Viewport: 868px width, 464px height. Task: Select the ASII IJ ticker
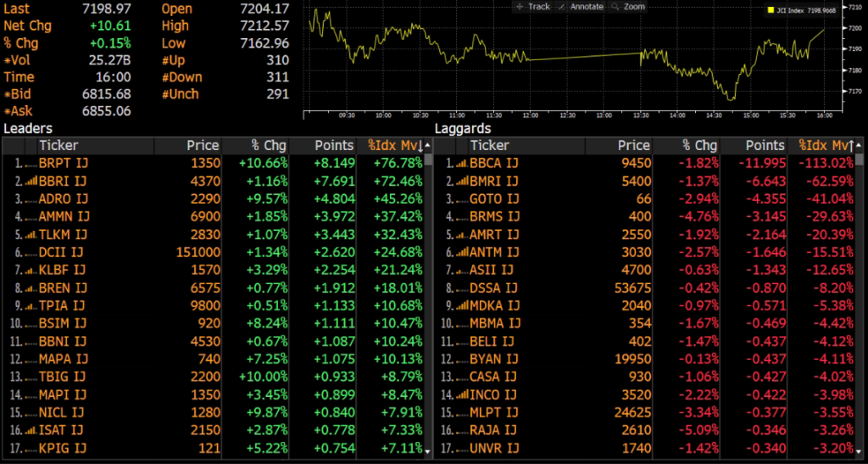[492, 271]
